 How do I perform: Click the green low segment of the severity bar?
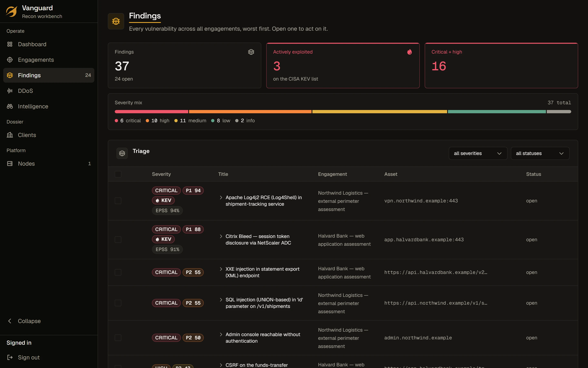497,112
